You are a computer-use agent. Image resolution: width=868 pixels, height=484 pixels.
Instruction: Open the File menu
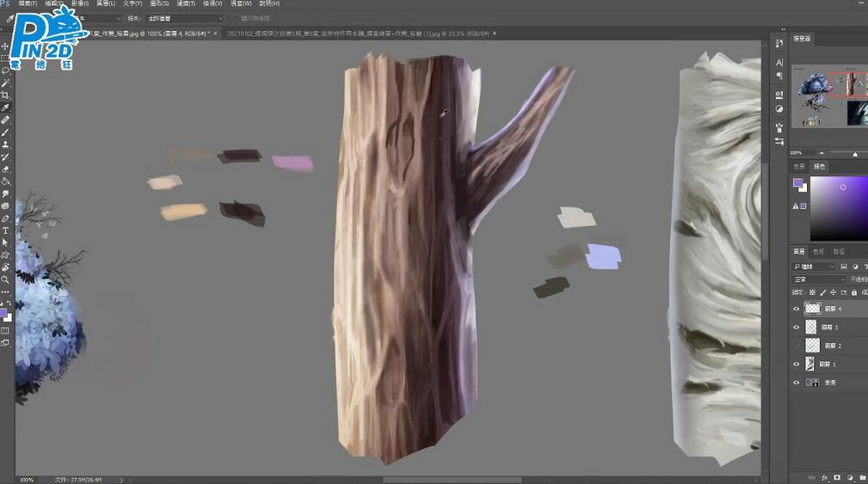28,3
